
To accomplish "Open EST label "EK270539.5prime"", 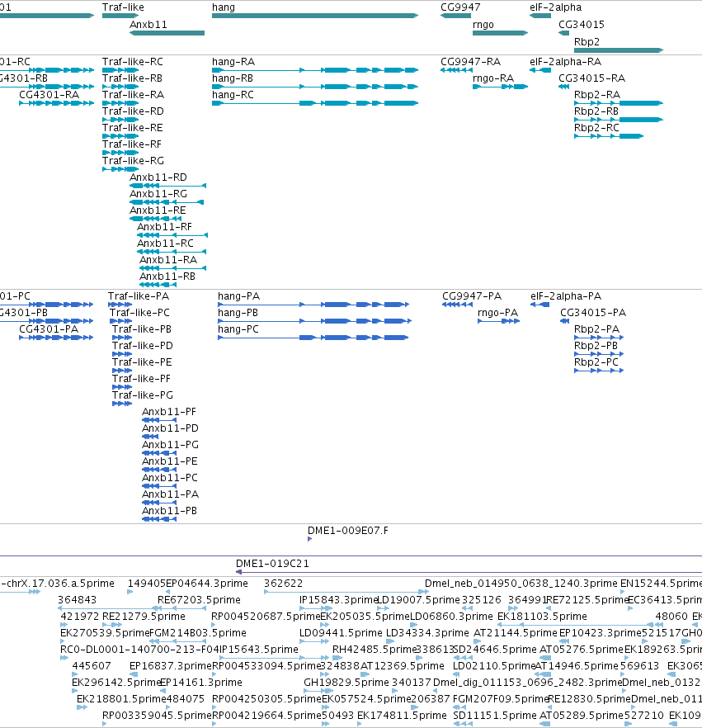I will [x=105, y=633].
